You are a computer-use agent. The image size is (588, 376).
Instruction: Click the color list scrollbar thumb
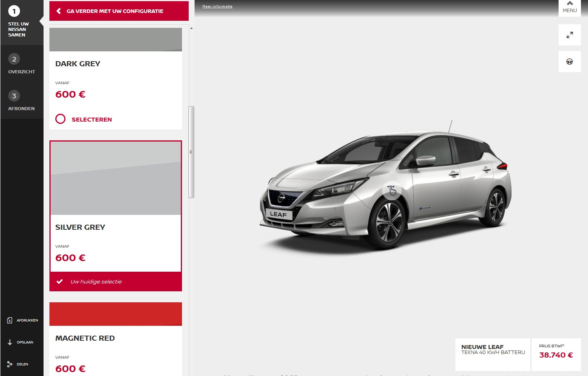[x=191, y=152]
